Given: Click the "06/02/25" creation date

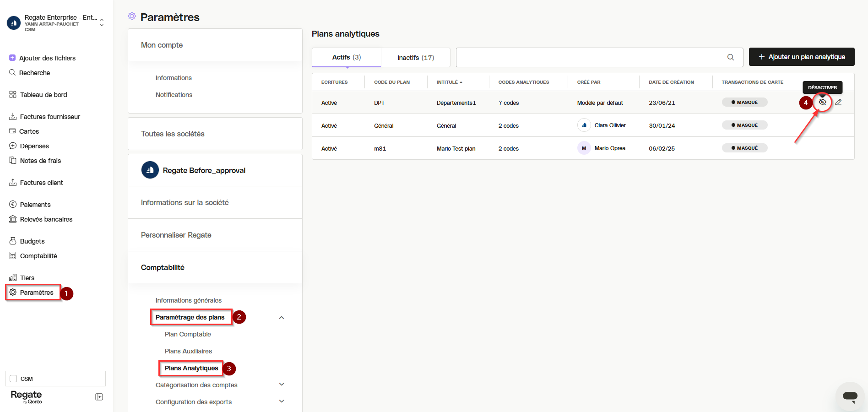Looking at the screenshot, I should coord(662,149).
